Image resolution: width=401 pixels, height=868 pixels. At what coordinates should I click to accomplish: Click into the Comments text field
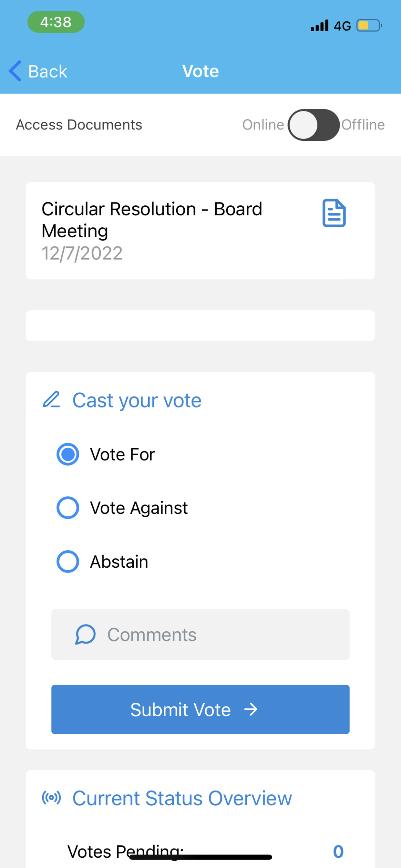(200, 635)
